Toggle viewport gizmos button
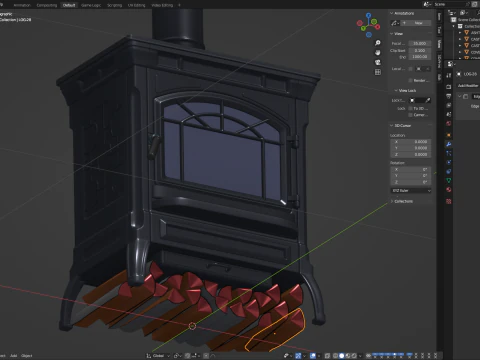 point(298,356)
